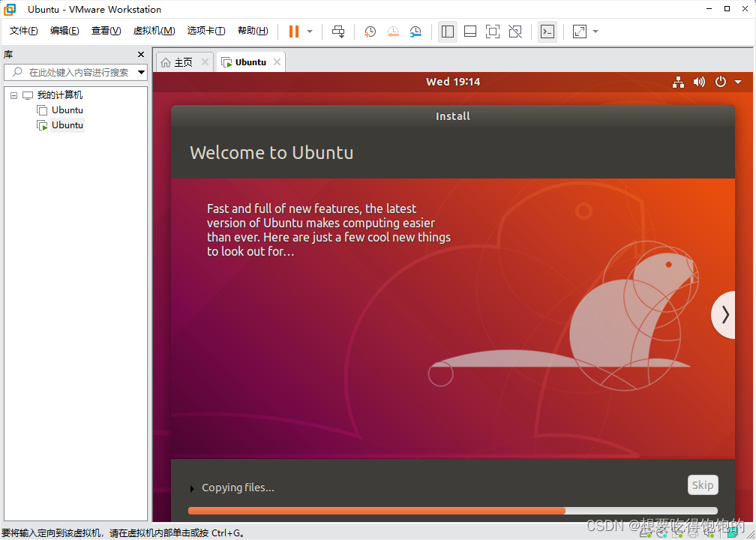
Task: Skip the current installer step
Action: (x=703, y=485)
